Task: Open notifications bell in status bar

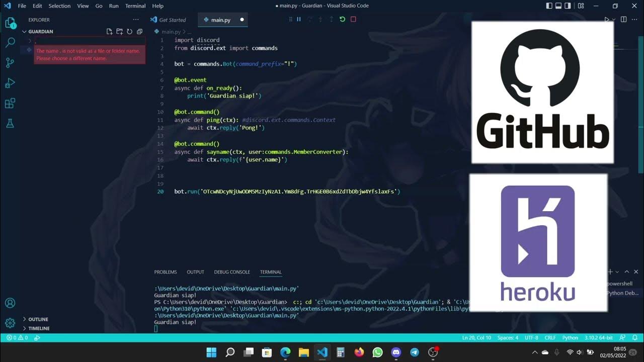Action: pos(635,338)
